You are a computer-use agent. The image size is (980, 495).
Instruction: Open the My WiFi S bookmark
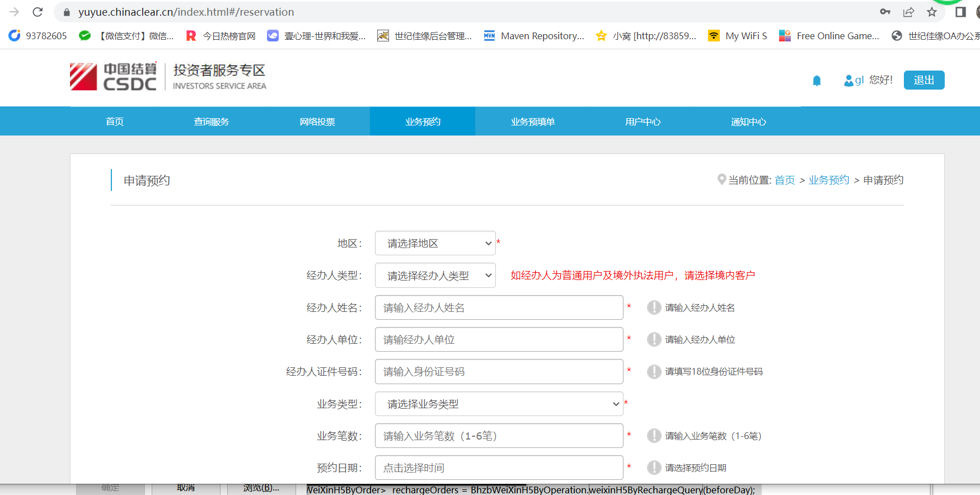[x=738, y=36]
